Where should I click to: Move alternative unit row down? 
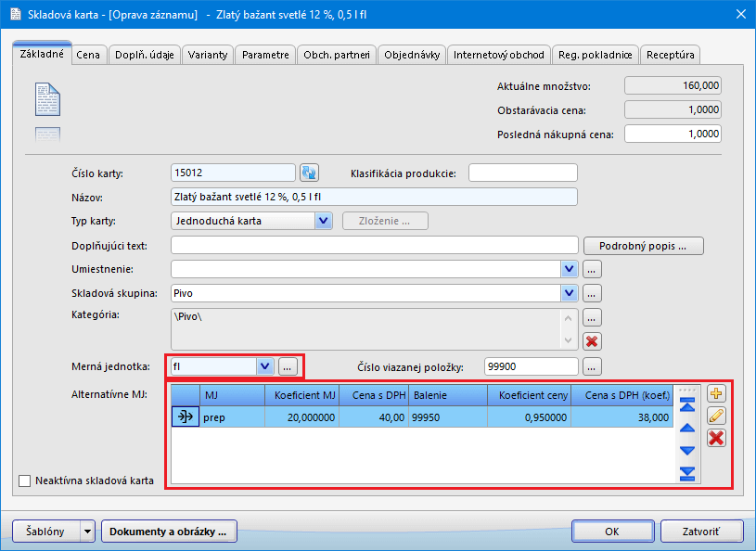pyautogui.click(x=687, y=451)
